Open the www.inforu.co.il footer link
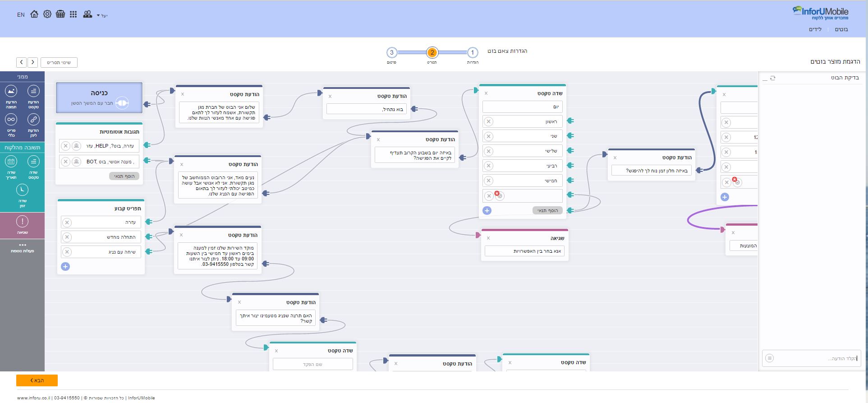Image resolution: width=868 pixels, height=403 pixels. (x=33, y=398)
